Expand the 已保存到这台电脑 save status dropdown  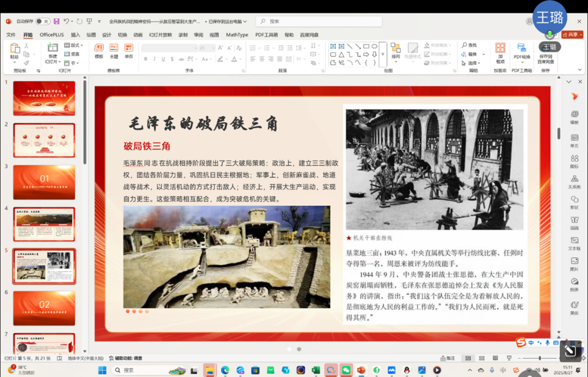228,21
